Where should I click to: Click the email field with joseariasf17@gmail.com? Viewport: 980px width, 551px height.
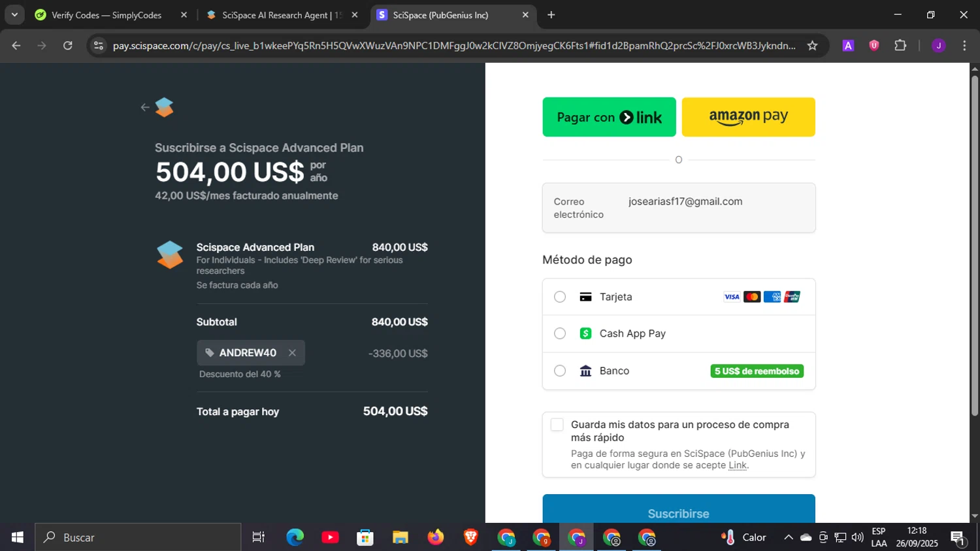pyautogui.click(x=679, y=208)
